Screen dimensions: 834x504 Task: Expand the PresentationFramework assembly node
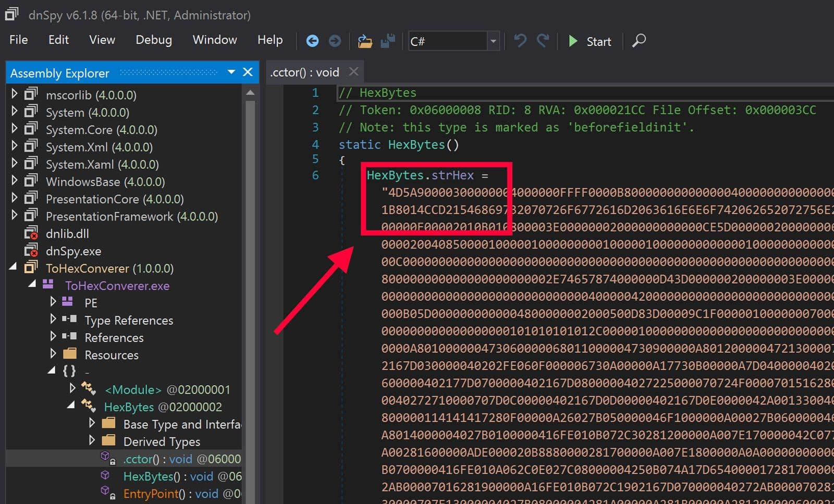(15, 215)
